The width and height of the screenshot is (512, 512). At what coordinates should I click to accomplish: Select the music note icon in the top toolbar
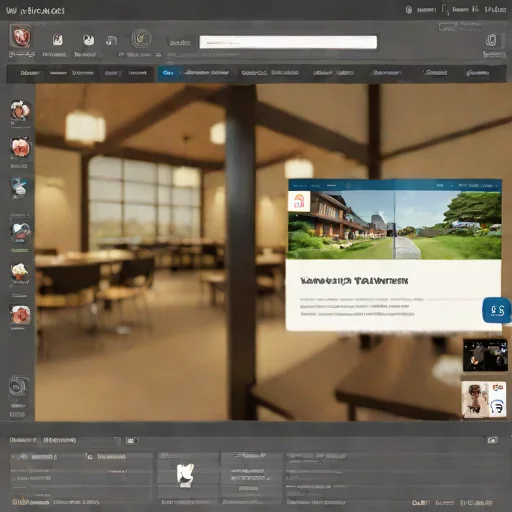[x=111, y=40]
